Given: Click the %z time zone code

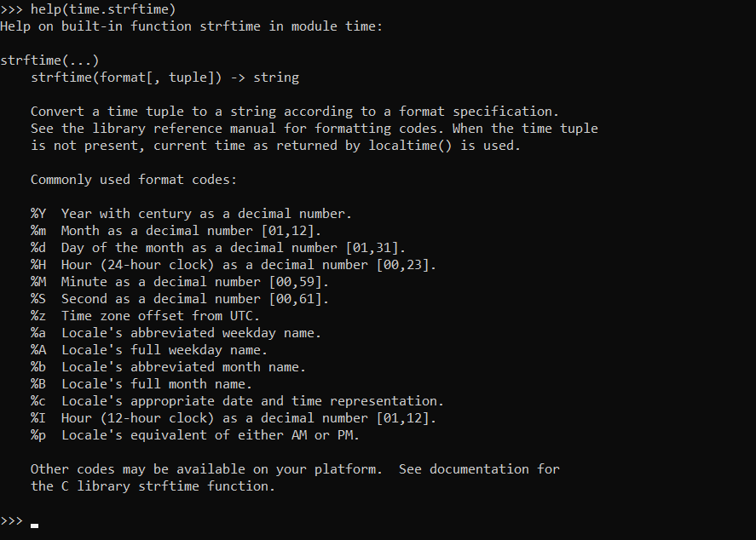Looking at the screenshot, I should 38,316.
